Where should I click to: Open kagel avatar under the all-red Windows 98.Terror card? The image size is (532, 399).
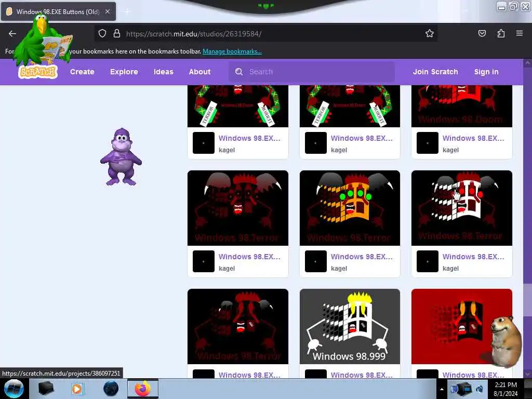click(x=204, y=261)
